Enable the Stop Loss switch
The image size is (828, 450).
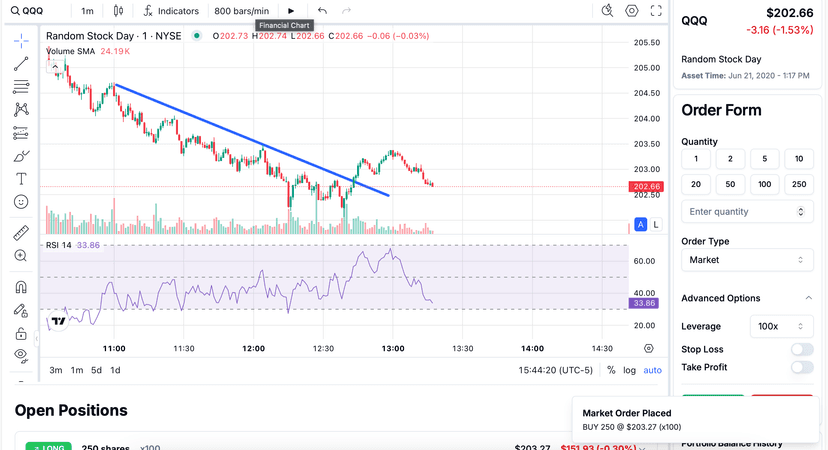(x=802, y=349)
